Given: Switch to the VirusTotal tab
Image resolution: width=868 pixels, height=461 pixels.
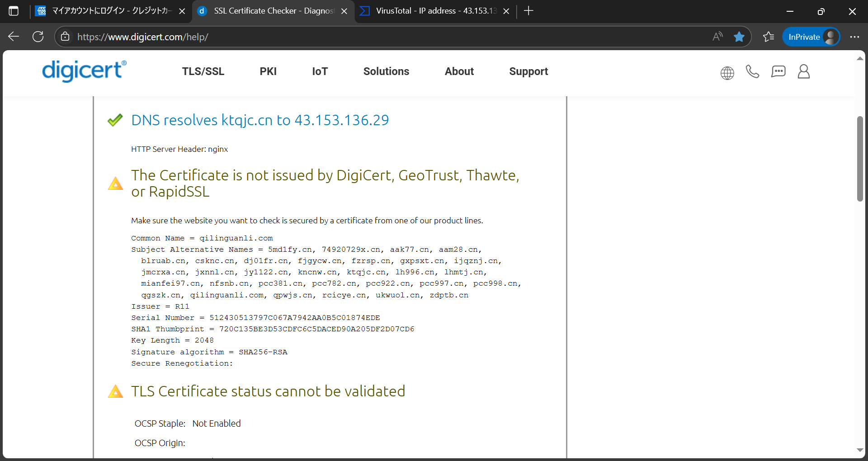Looking at the screenshot, I should click(x=435, y=11).
